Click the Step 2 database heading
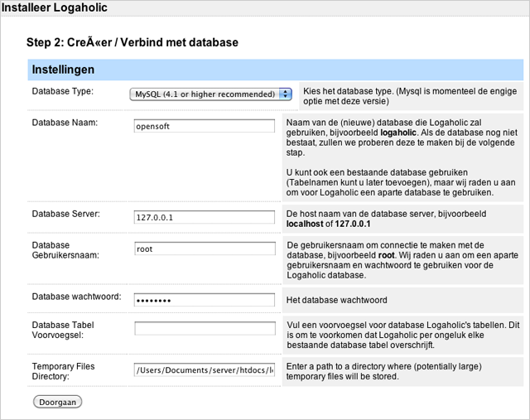 click(x=132, y=42)
